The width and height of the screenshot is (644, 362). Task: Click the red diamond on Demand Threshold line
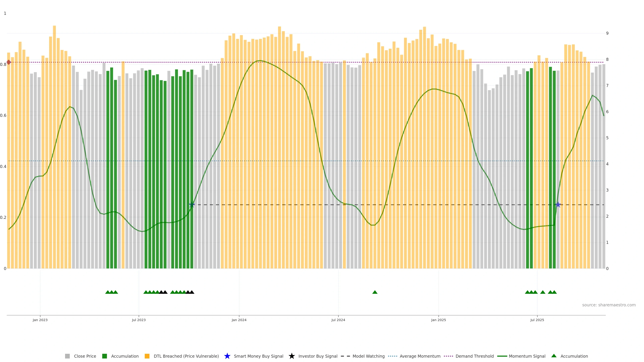(x=9, y=62)
